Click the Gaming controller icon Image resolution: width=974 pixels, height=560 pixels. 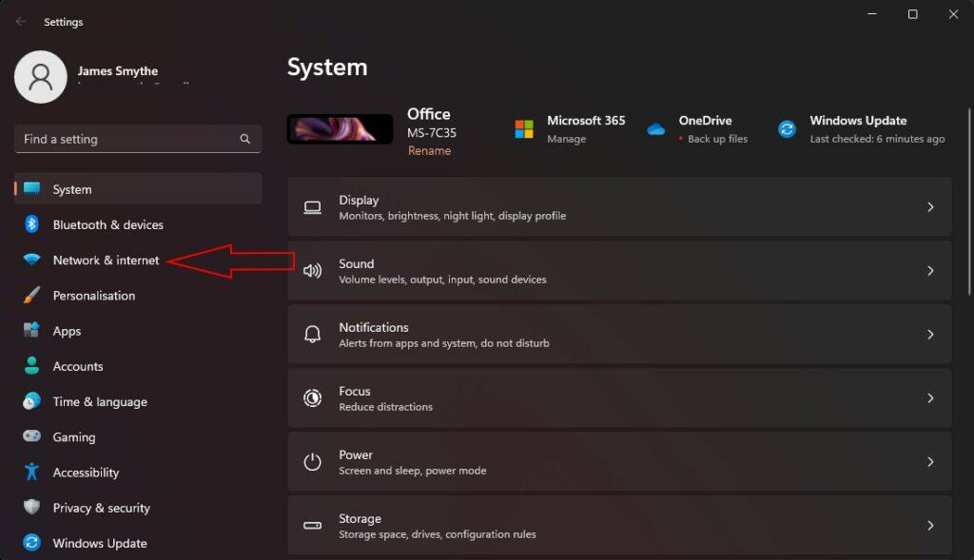(x=31, y=437)
